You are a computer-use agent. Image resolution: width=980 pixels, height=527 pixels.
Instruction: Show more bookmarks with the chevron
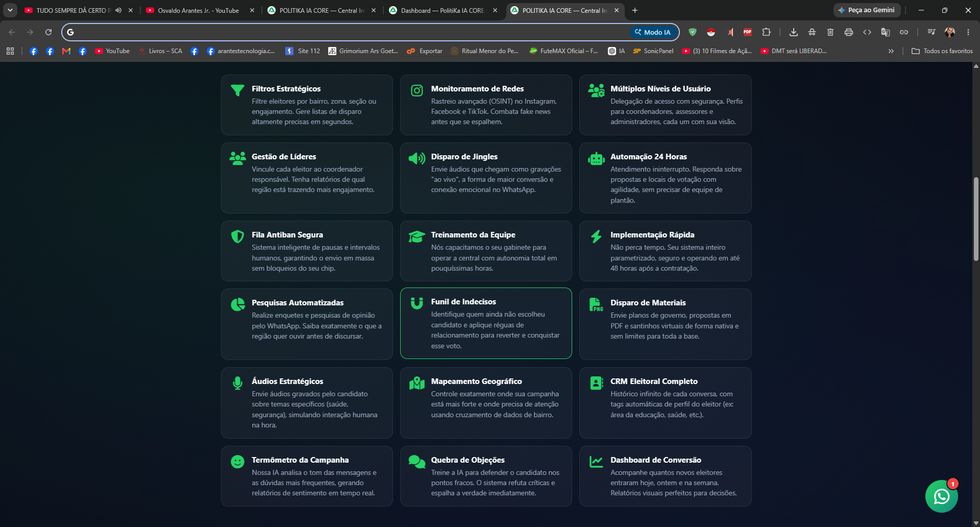[x=891, y=51]
